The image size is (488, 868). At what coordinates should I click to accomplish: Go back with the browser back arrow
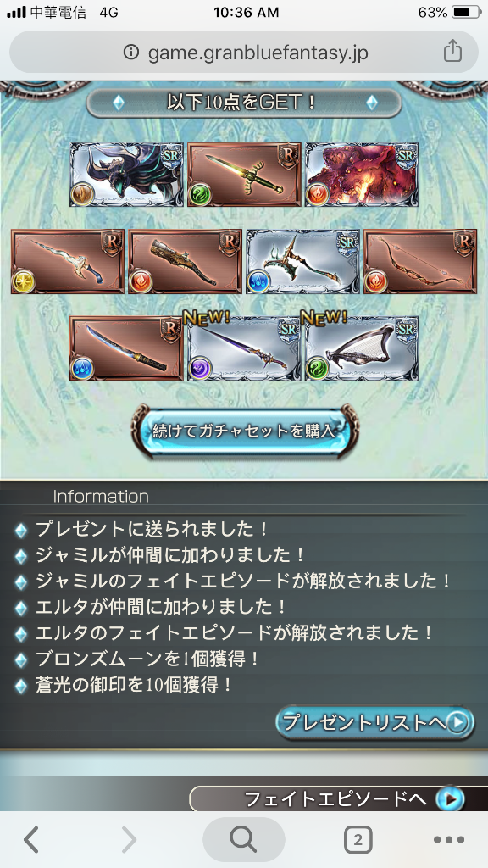coord(31,840)
